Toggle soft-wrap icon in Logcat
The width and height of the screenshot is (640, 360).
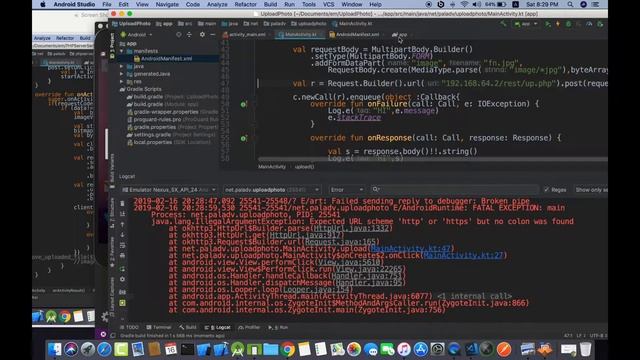coord(122,245)
